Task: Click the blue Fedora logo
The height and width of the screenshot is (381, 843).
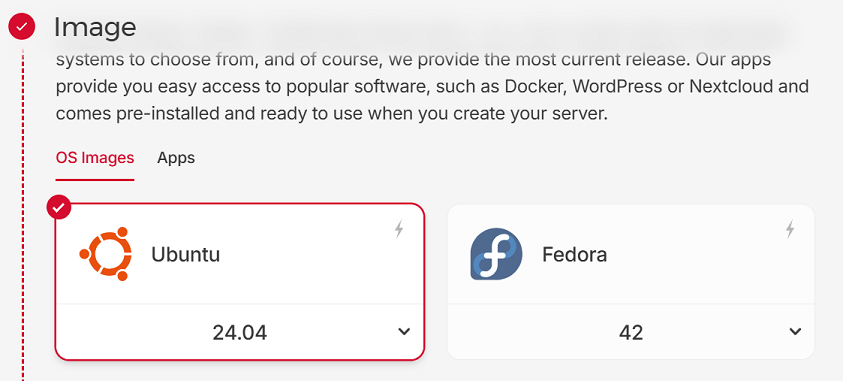Action: [x=496, y=254]
